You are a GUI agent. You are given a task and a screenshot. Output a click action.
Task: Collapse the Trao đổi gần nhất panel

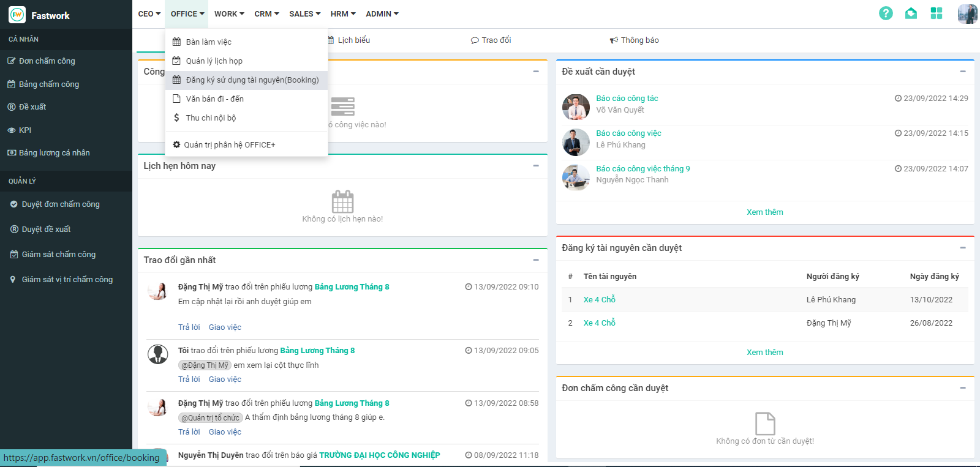(x=536, y=260)
